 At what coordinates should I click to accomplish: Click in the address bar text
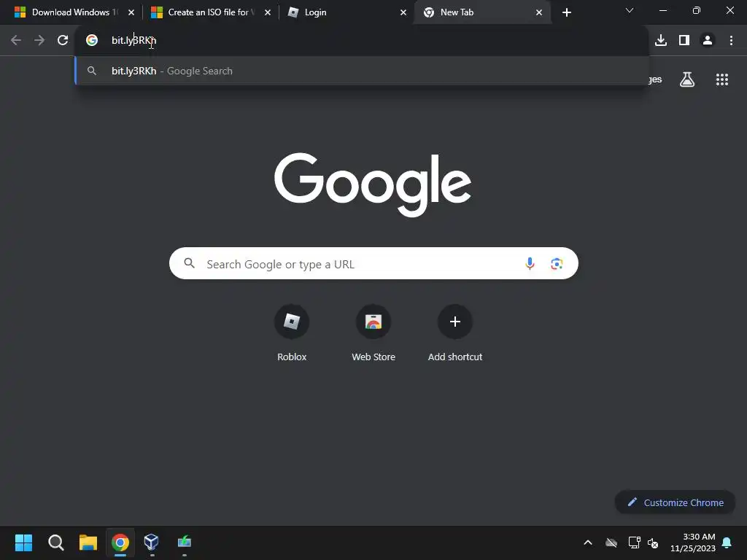coord(134,41)
